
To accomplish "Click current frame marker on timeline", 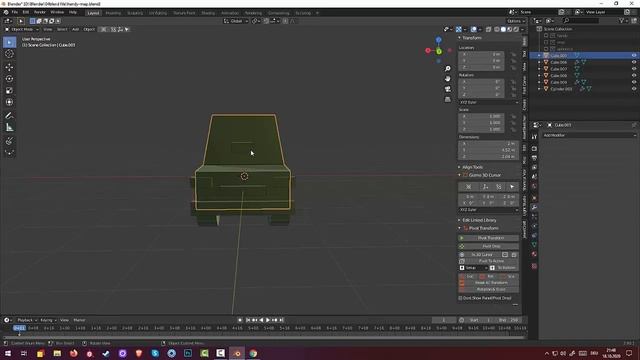I will tap(19, 328).
